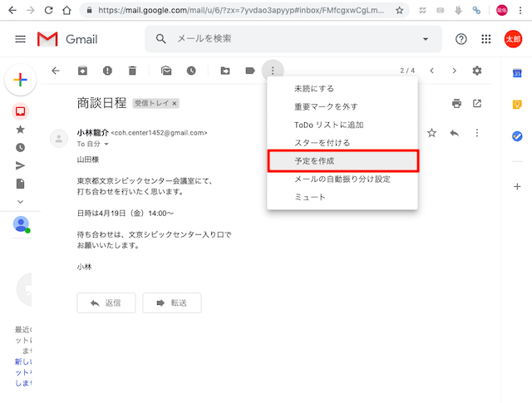
Task: Open Google apps grid
Action: [x=486, y=39]
